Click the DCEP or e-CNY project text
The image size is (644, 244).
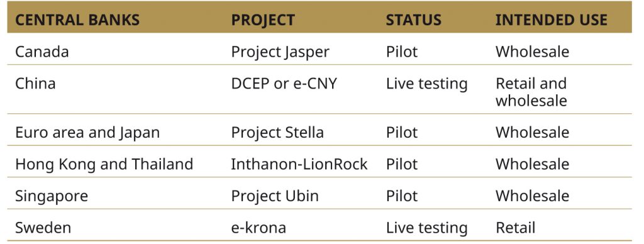(284, 84)
